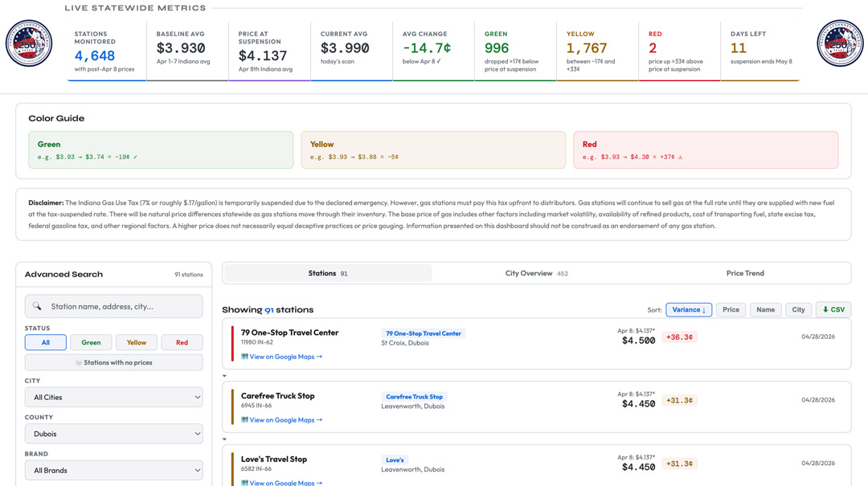Download station data with the CSV button
The image size is (868, 486).
(x=833, y=309)
